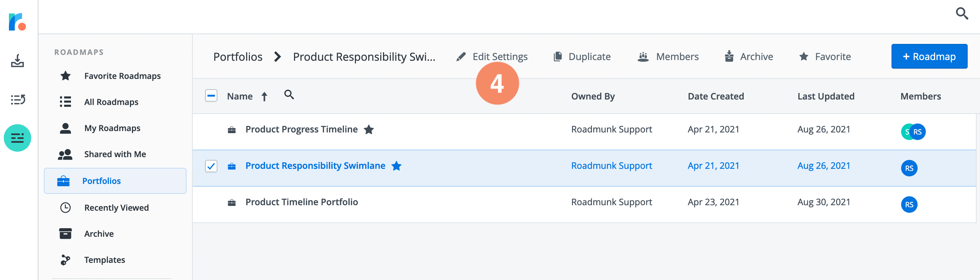Click the Duplicate pages icon

click(x=557, y=57)
